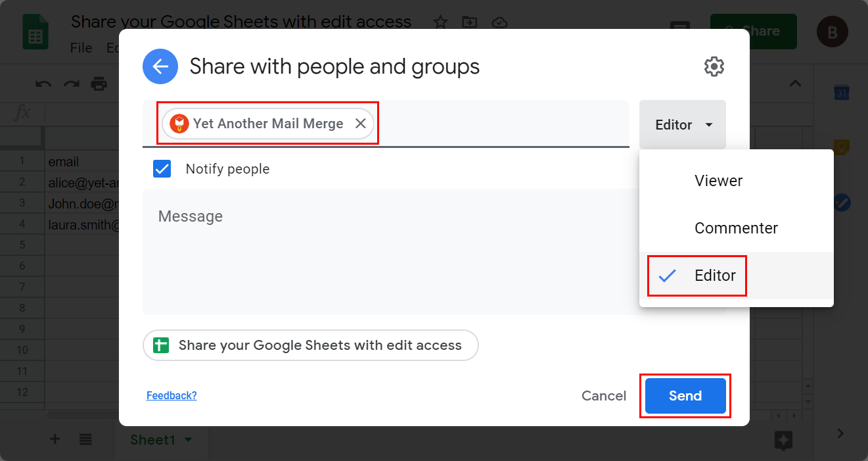Open the share settings gear
This screenshot has width=868, height=461.
[714, 66]
